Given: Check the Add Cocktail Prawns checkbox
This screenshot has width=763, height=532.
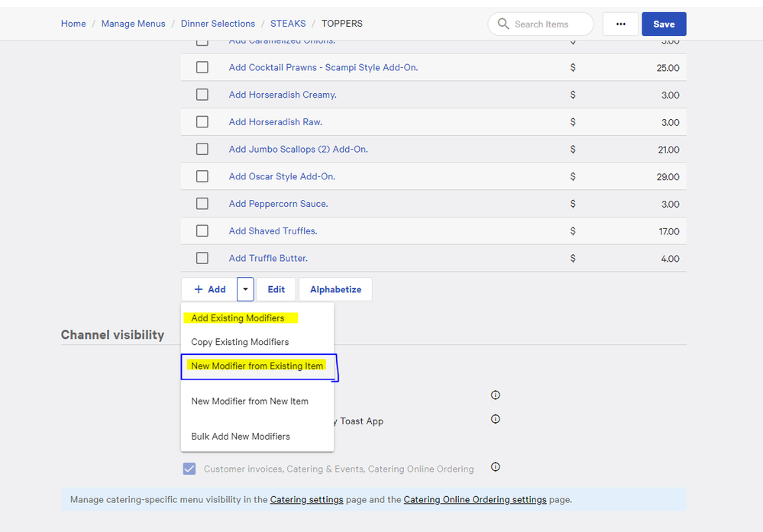Looking at the screenshot, I should click(x=202, y=67).
